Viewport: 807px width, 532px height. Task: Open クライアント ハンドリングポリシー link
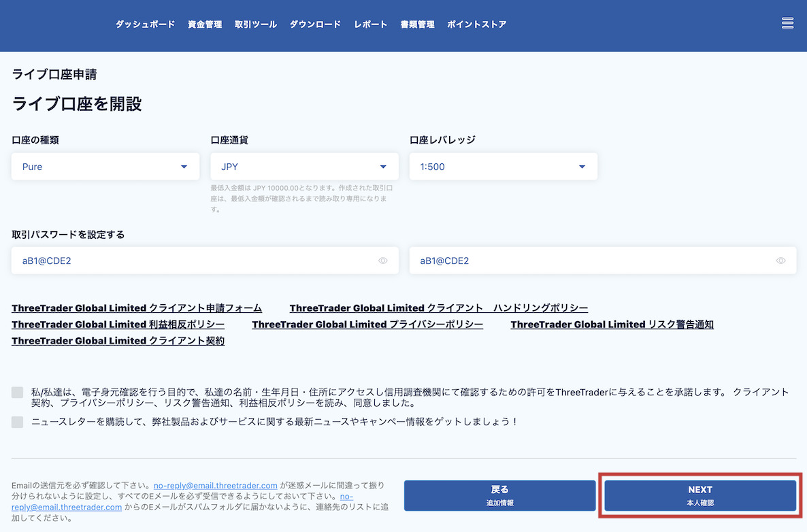coord(438,308)
